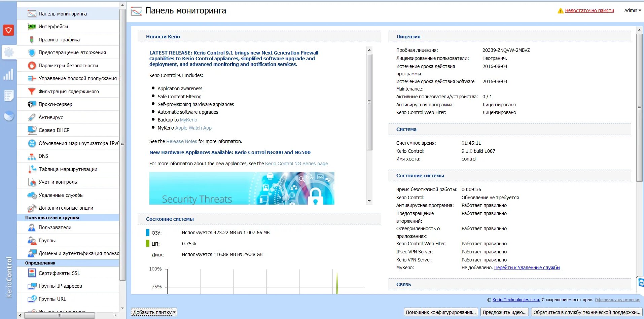Collapse the Пользователи и группы section header
The image size is (644, 319).
[68, 218]
